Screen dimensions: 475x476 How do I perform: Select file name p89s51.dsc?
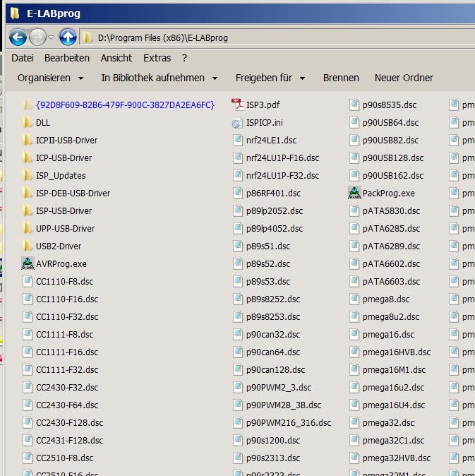(x=268, y=246)
